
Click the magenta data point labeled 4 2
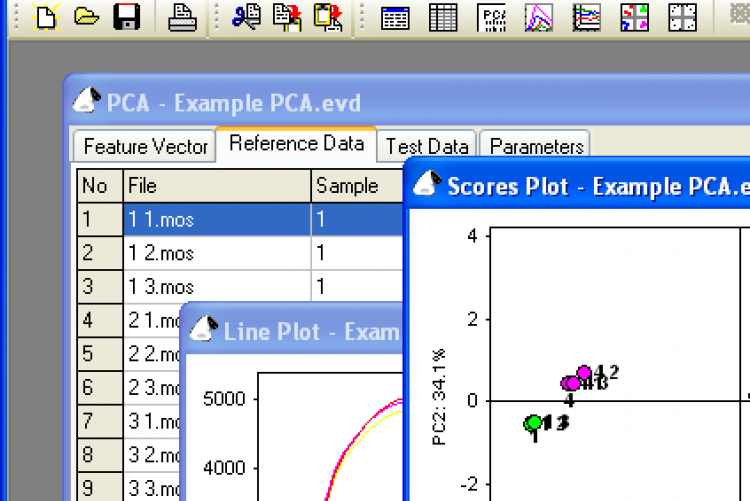[x=584, y=373]
